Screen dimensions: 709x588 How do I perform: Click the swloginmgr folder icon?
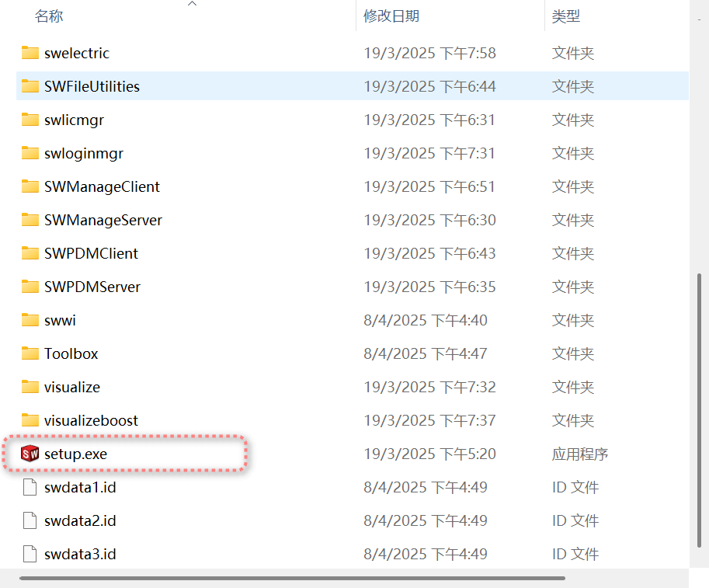[x=30, y=153]
